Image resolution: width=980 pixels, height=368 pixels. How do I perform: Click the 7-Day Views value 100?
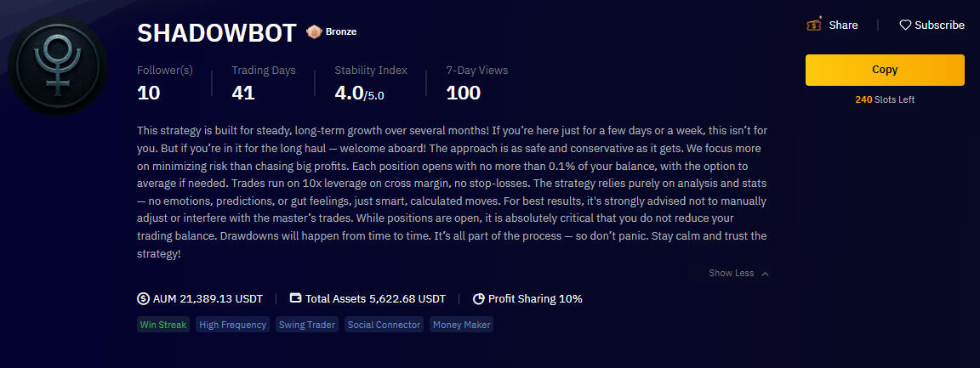[x=464, y=93]
